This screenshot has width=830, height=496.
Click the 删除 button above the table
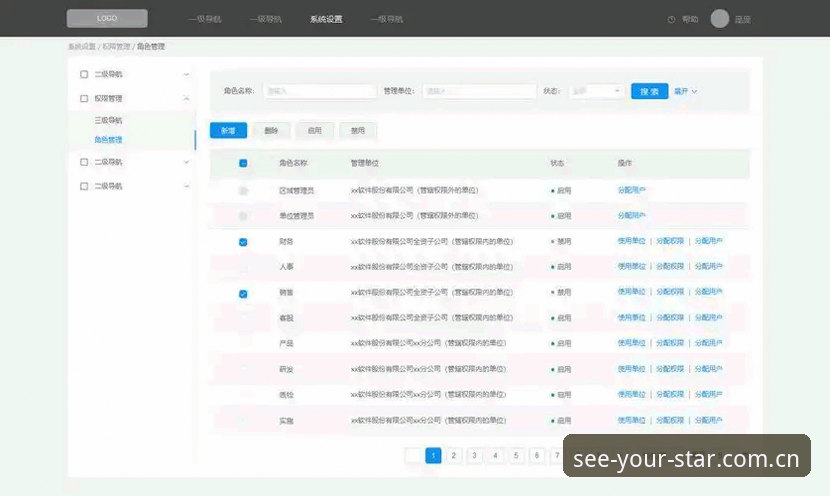(x=272, y=130)
